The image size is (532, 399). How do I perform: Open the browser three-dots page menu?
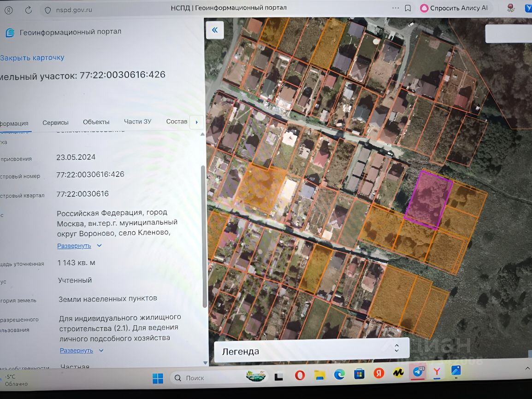[396, 8]
